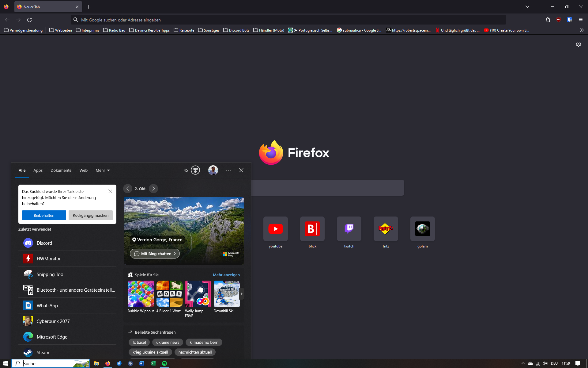
Task: Click the Firefox extensions puzzle icon
Action: tap(548, 20)
